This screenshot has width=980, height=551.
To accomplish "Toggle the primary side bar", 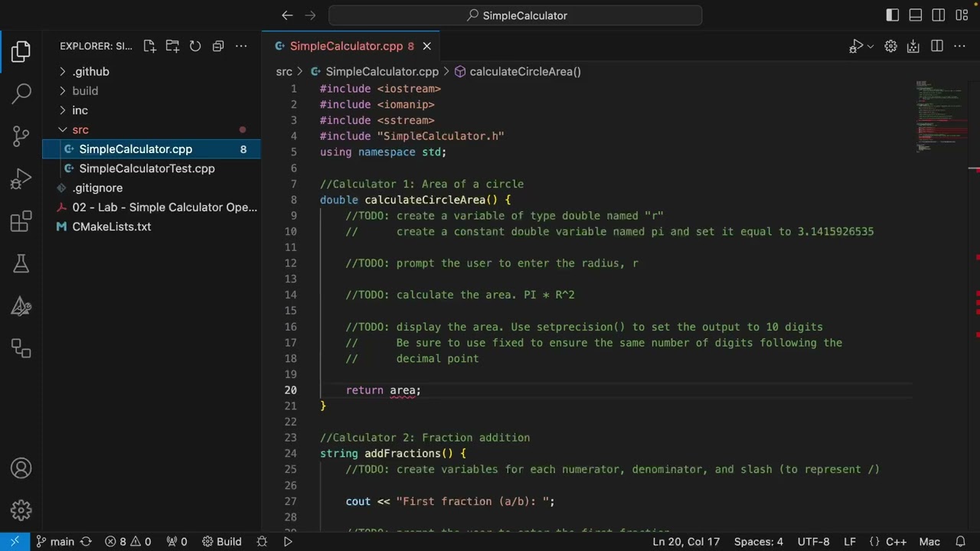I will pyautogui.click(x=893, y=15).
